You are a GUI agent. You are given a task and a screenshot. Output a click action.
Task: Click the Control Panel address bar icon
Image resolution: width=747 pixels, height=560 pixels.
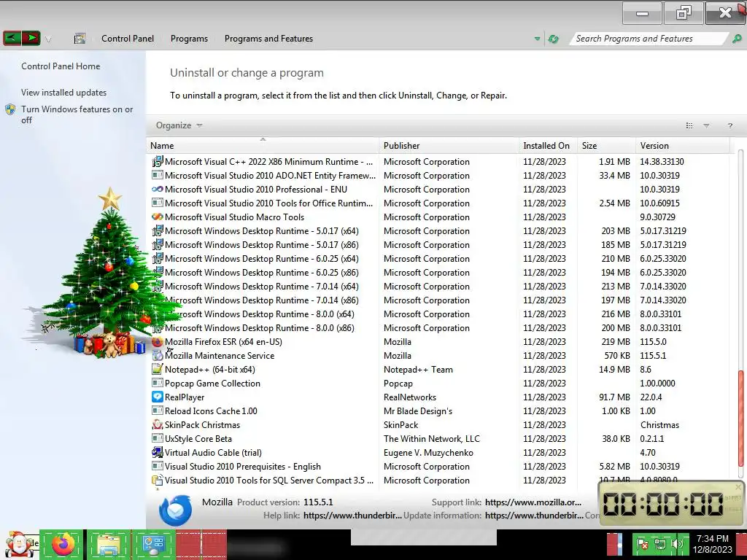(80, 39)
